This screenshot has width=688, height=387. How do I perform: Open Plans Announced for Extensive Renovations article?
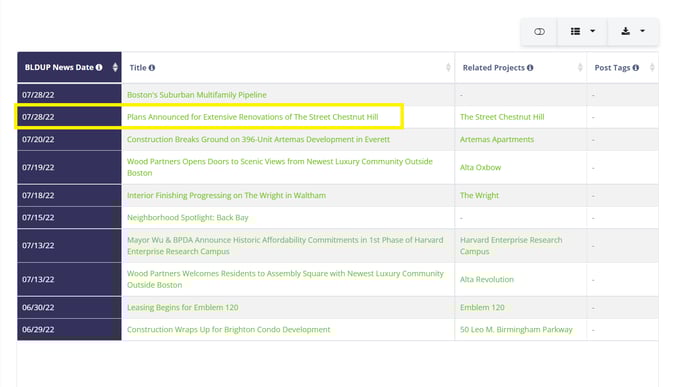[x=252, y=117]
